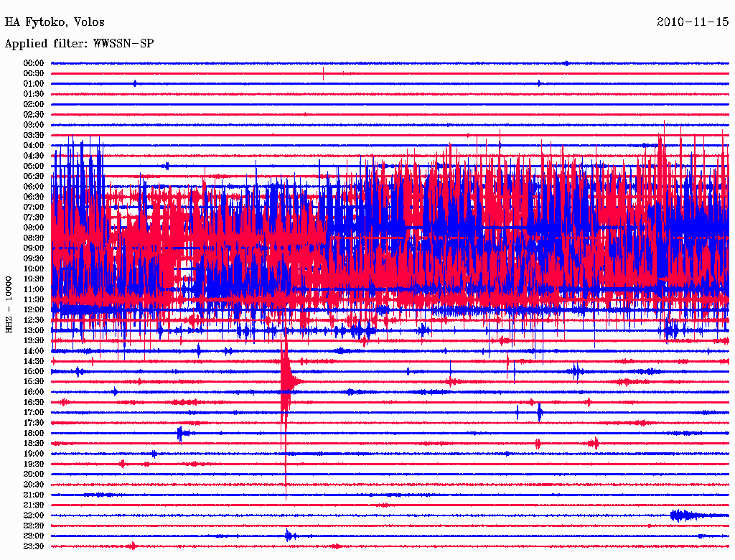Click the 20:30 time label
735x560 pixels.
pos(34,485)
